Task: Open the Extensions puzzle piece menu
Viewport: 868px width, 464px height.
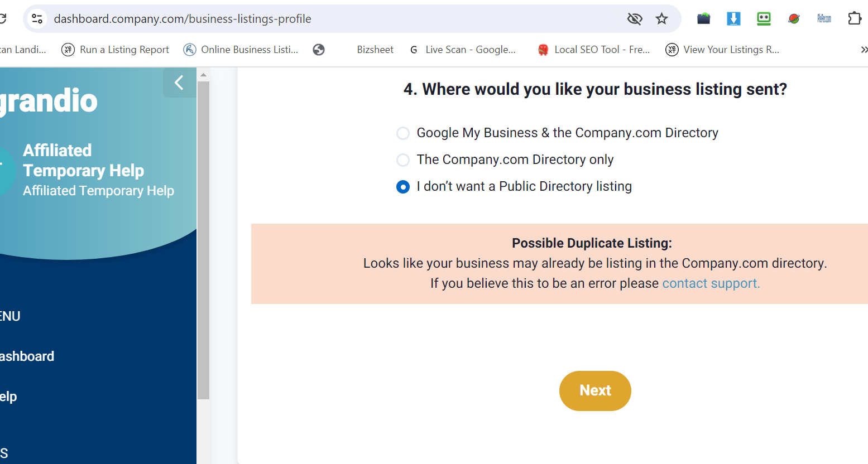Action: click(854, 19)
